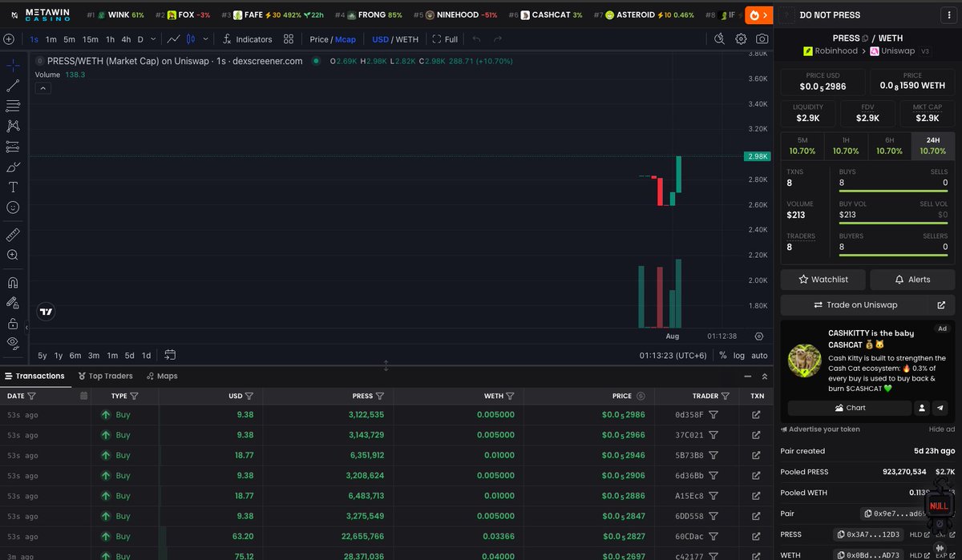Select the pattern drawing tool
This screenshot has width=962, height=560.
click(13, 126)
